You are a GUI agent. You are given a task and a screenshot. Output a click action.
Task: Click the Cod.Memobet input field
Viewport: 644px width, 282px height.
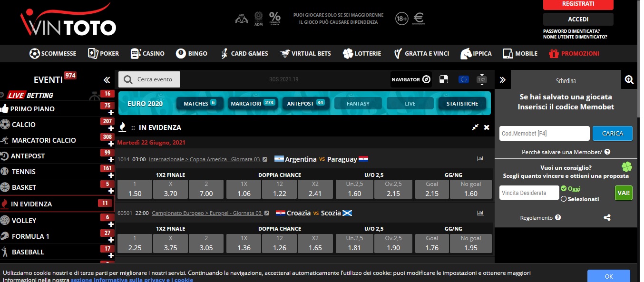545,134
